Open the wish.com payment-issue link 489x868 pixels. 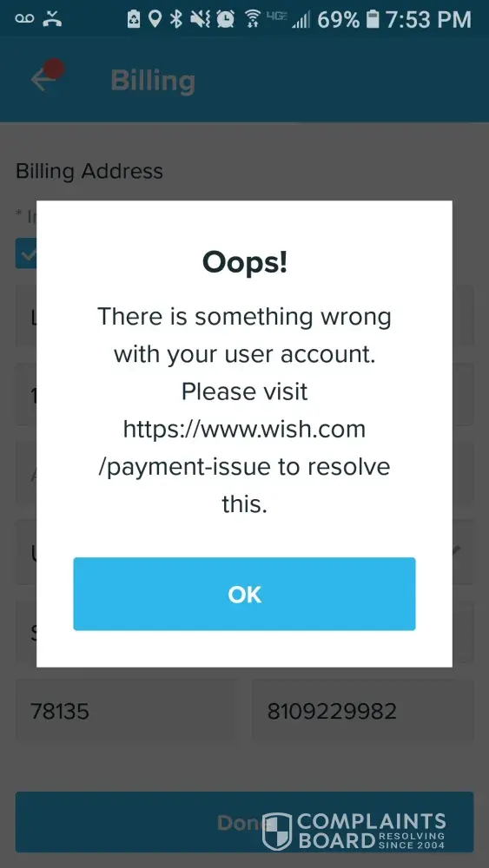tap(244, 448)
